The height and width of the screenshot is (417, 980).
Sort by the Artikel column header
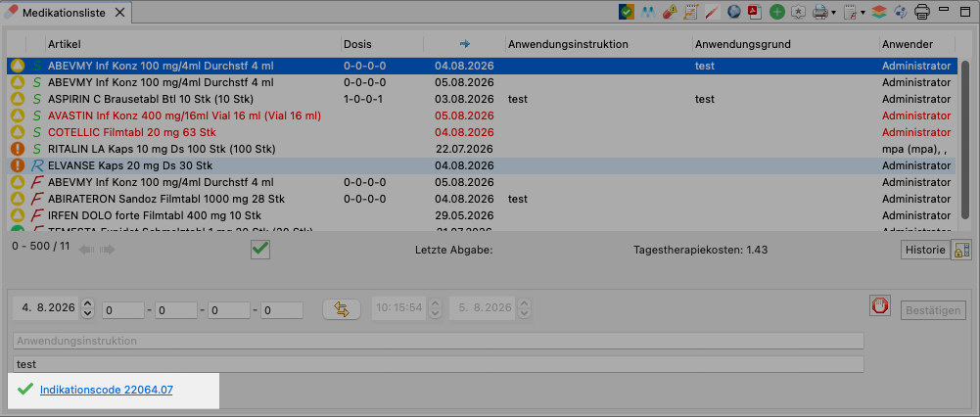[x=193, y=44]
